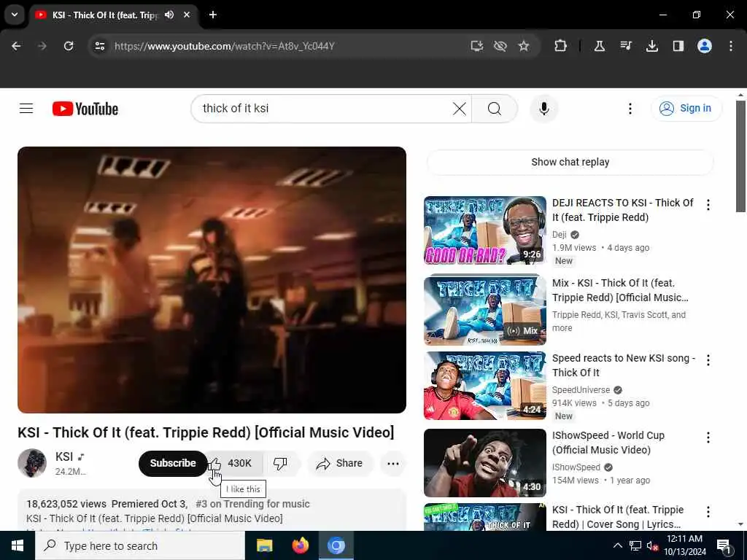Mute the tab via its speaker icon
Screen dimensions: 747x560
tap(169, 15)
